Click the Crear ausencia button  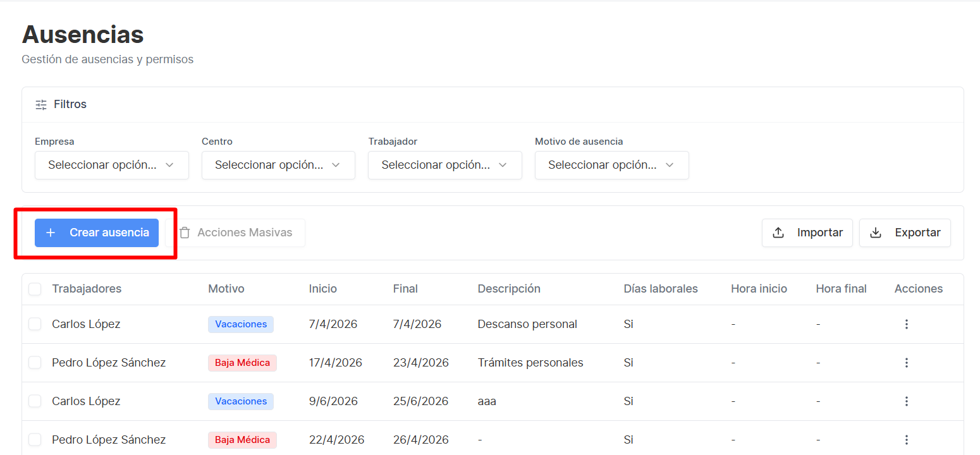point(97,233)
